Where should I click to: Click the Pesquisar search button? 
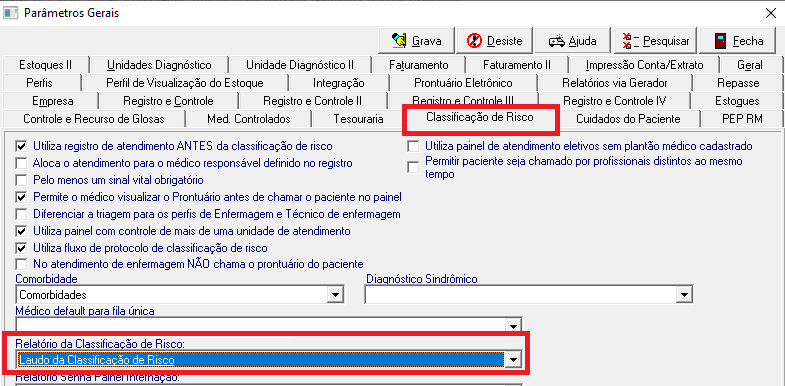(655, 41)
